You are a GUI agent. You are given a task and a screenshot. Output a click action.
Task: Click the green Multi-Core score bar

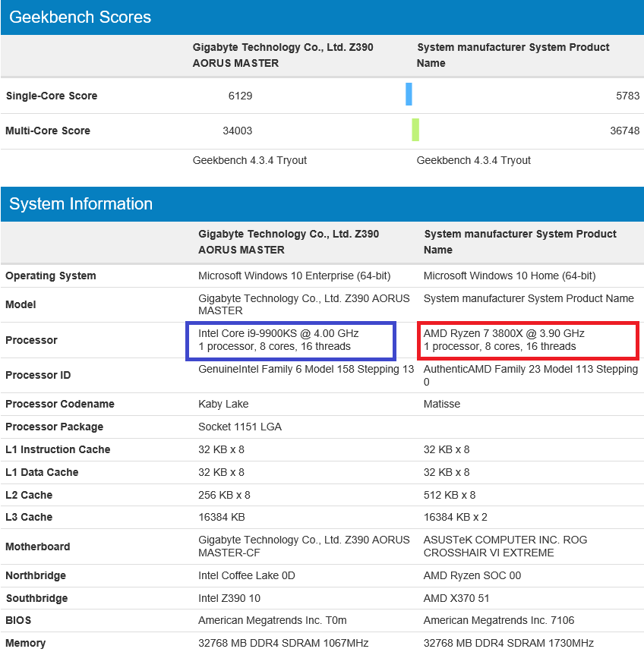click(415, 130)
